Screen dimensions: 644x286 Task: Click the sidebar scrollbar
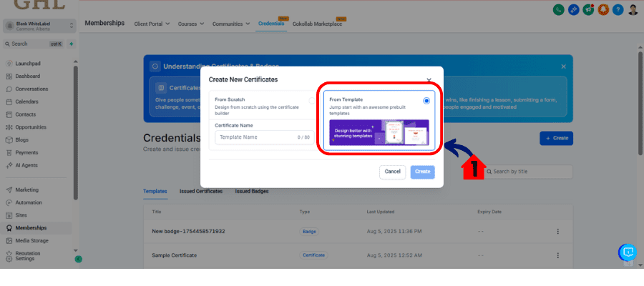tap(76, 133)
